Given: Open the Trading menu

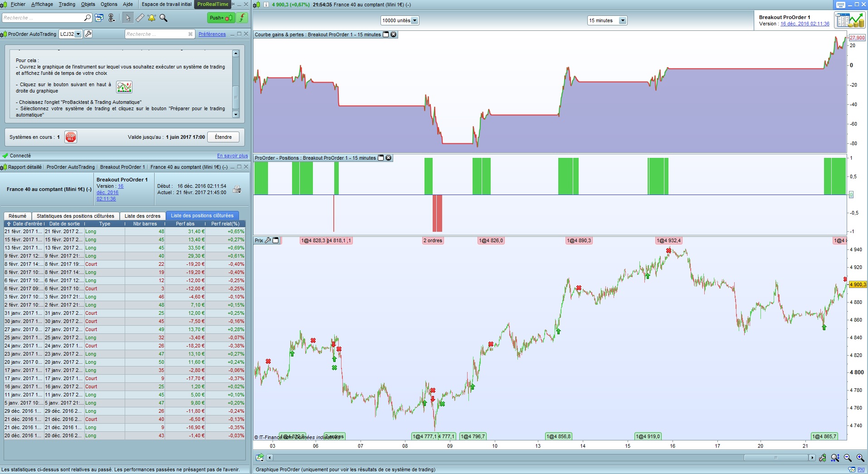Looking at the screenshot, I should point(67,5).
